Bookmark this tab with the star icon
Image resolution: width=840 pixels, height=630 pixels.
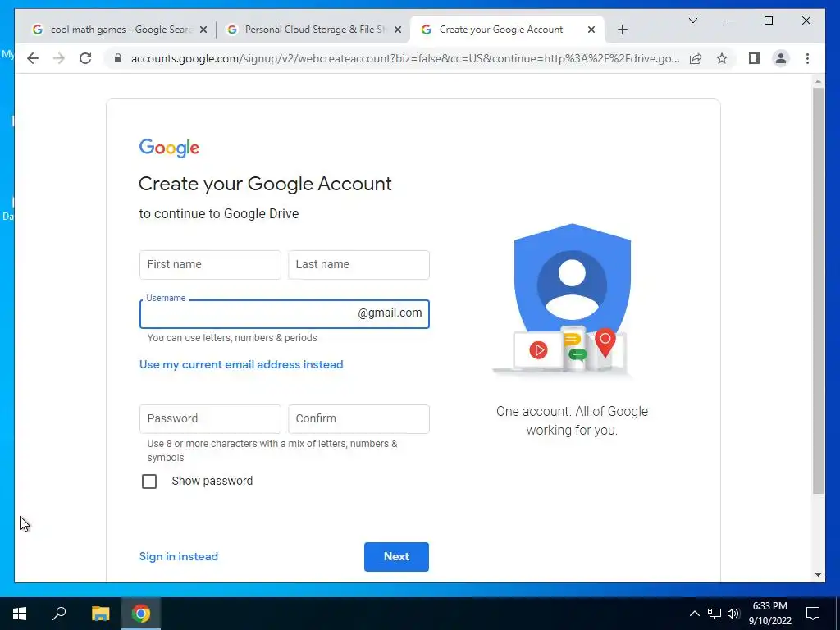pyautogui.click(x=722, y=58)
